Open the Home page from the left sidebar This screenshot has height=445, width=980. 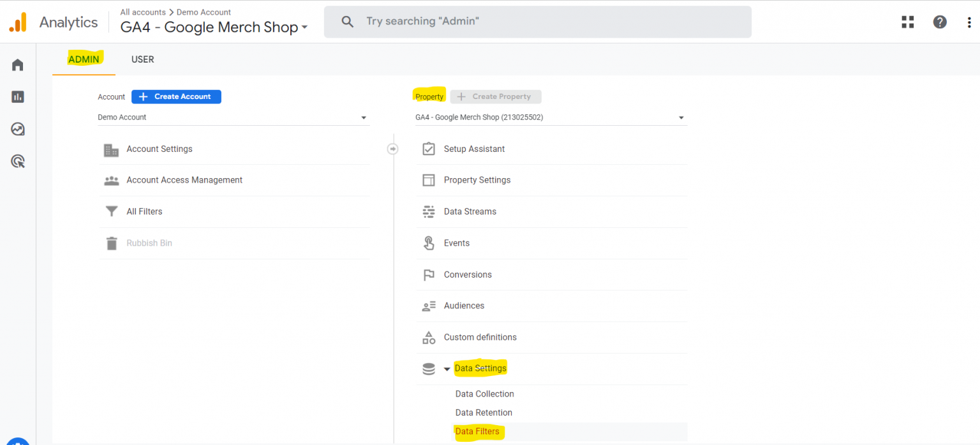(17, 64)
